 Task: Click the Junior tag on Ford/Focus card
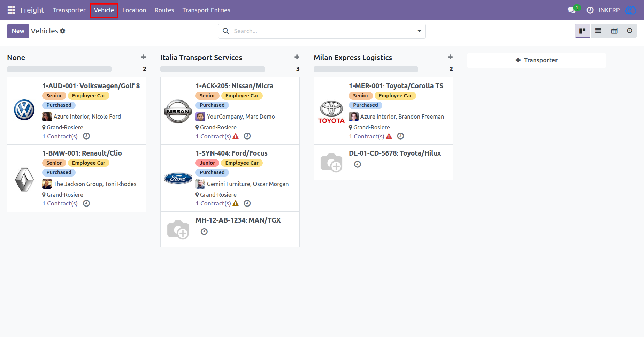[x=207, y=163]
